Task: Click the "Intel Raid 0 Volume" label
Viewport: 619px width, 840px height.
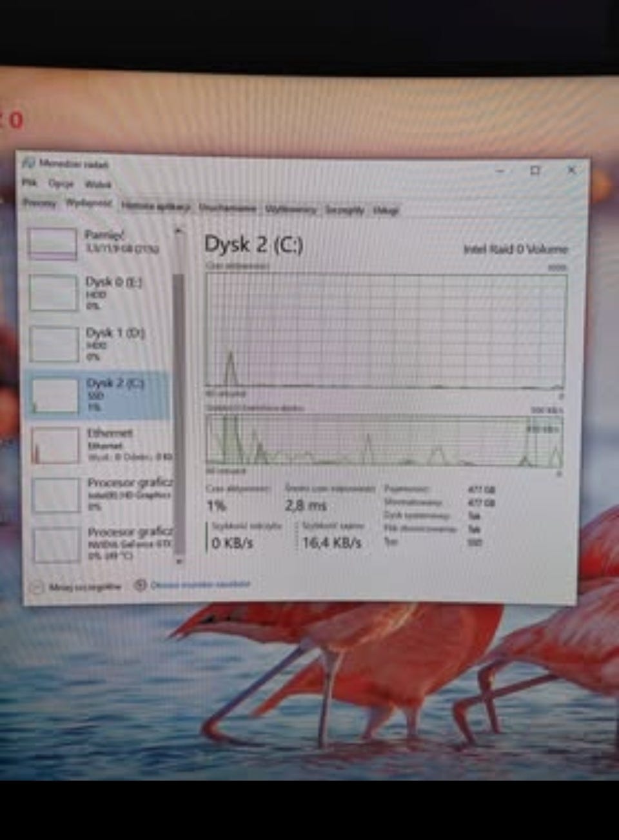Action: [x=516, y=249]
